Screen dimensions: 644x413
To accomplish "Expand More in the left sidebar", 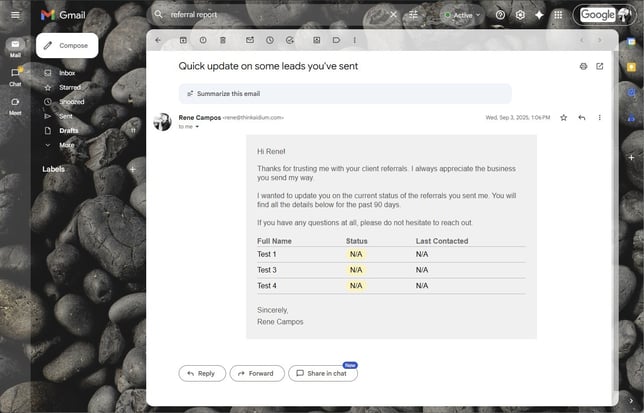I will point(66,145).
